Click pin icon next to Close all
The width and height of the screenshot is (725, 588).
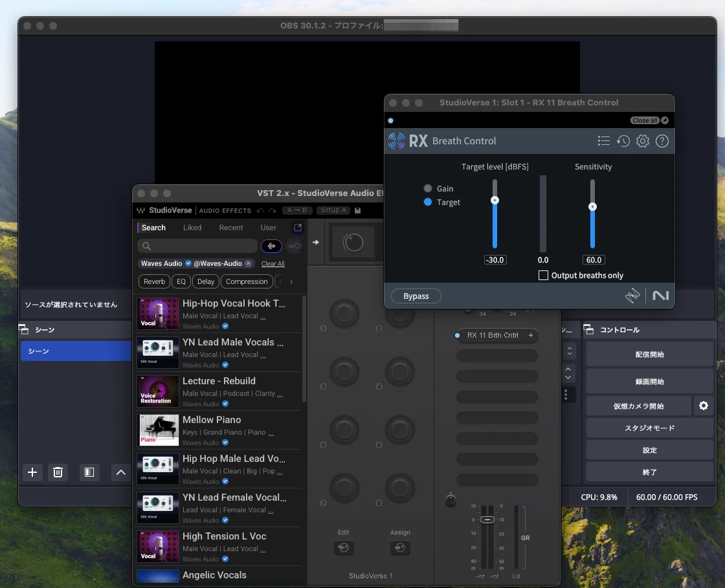click(665, 120)
